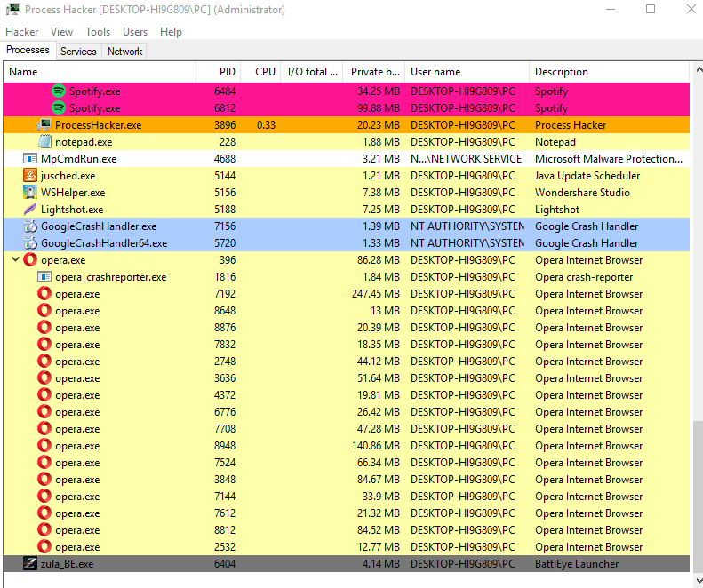
Task: Open the Tools menu
Action: (98, 32)
